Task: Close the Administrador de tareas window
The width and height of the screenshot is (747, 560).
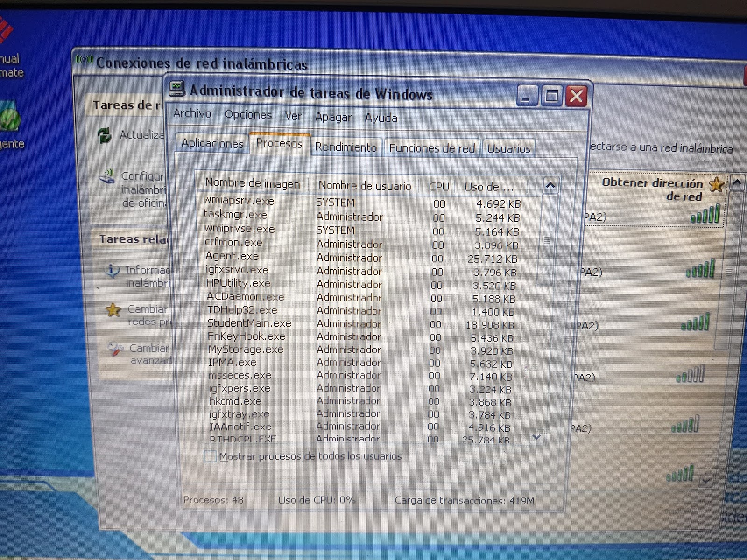Action: click(x=576, y=96)
